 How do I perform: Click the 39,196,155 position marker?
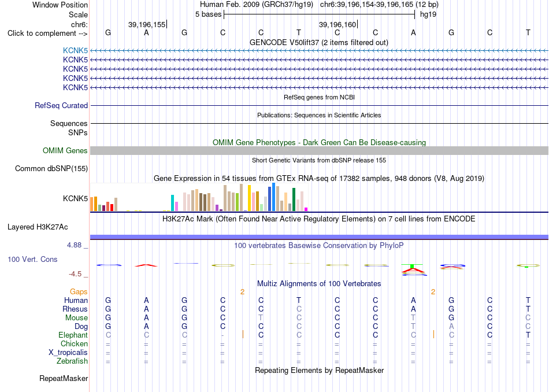point(147,24)
